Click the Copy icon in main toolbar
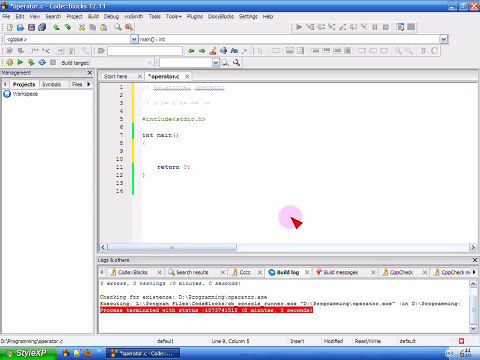The height and width of the screenshot is (360, 480). [x=93, y=27]
